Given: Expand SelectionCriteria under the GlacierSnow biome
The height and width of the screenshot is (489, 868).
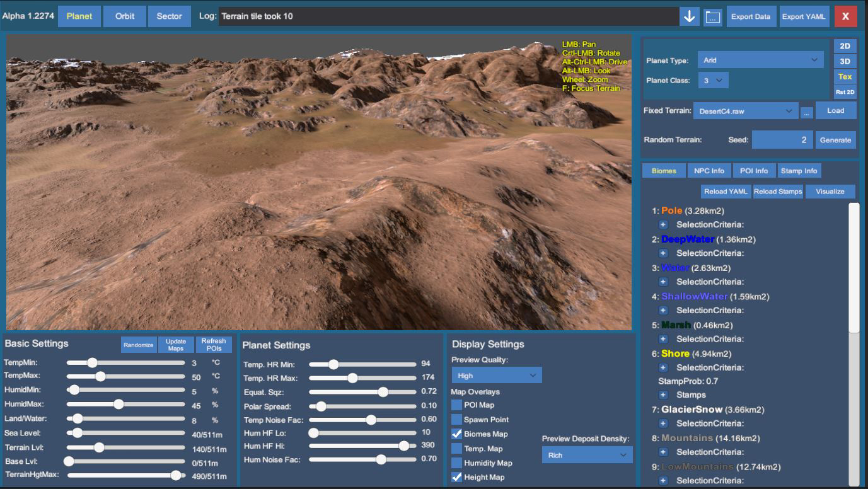Looking at the screenshot, I should coord(663,423).
